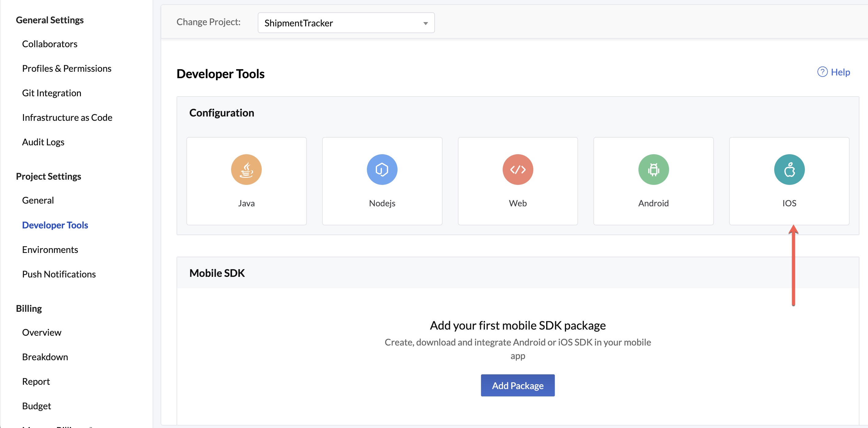Open the Web configuration icon
The image size is (868, 428).
point(518,170)
